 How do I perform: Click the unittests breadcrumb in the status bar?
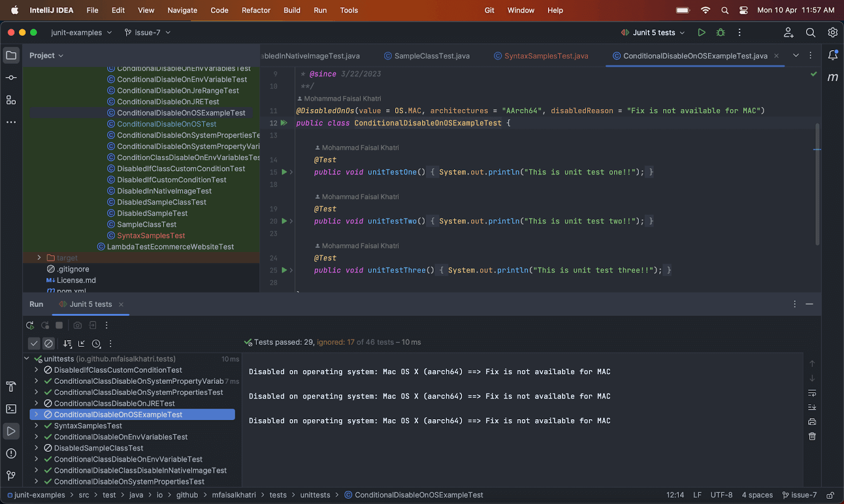(x=315, y=495)
